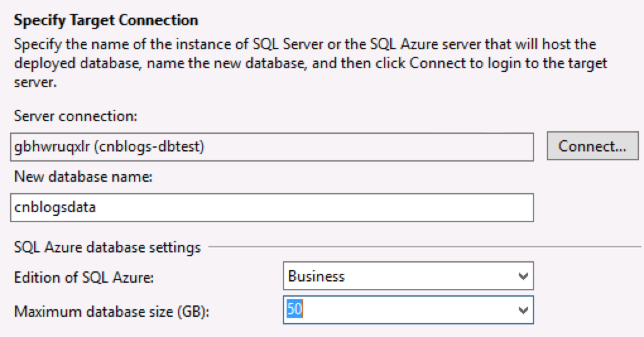This screenshot has height=337, width=644.
Task: Click the Specify Target Connection heading
Action: click(106, 20)
